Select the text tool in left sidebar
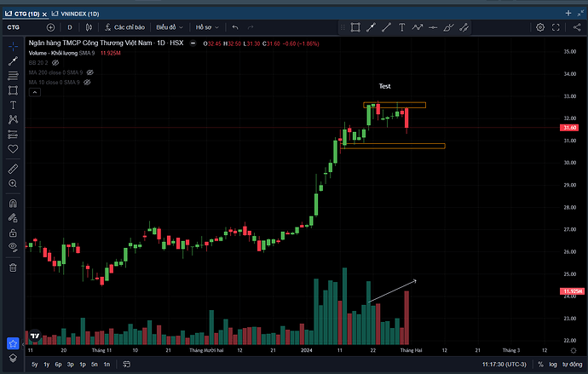Viewport: 588px width, 374px height. 13,106
